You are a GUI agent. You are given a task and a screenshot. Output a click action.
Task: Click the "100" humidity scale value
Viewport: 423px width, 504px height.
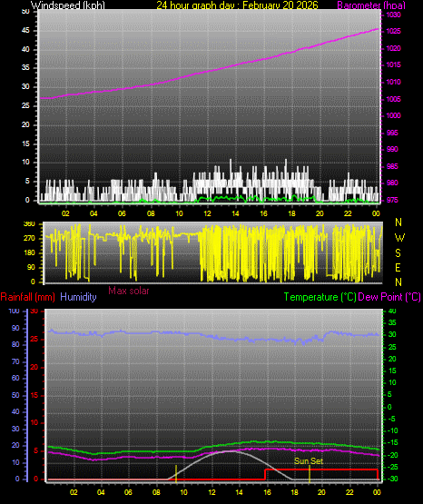[15, 311]
